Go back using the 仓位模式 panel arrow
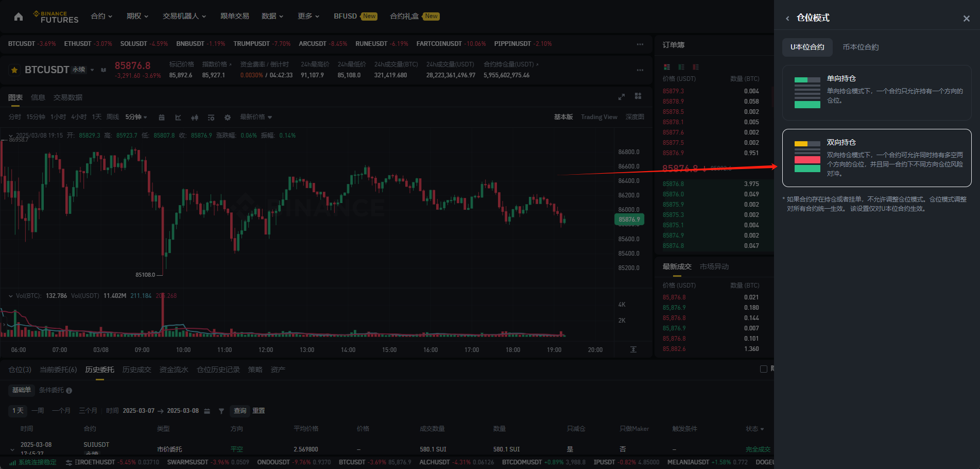 pos(787,19)
